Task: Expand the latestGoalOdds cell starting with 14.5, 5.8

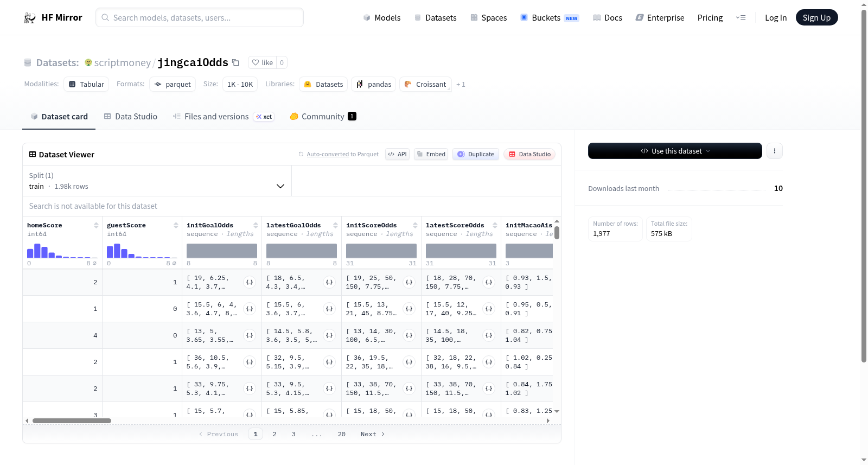Action: pyautogui.click(x=329, y=335)
